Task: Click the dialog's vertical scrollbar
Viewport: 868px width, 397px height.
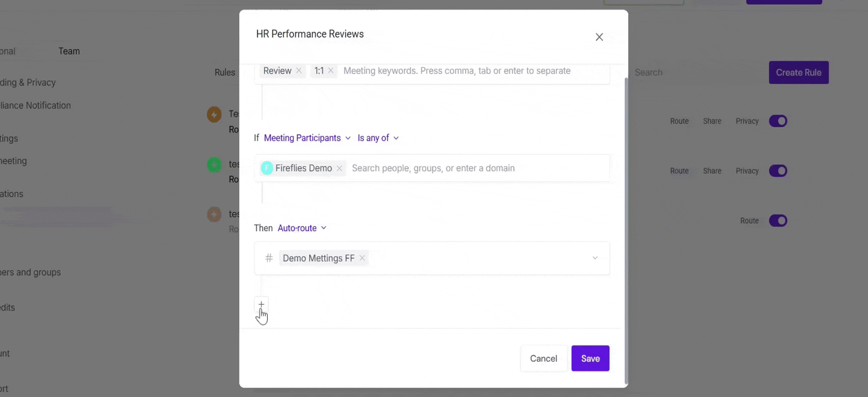Action: [x=626, y=231]
